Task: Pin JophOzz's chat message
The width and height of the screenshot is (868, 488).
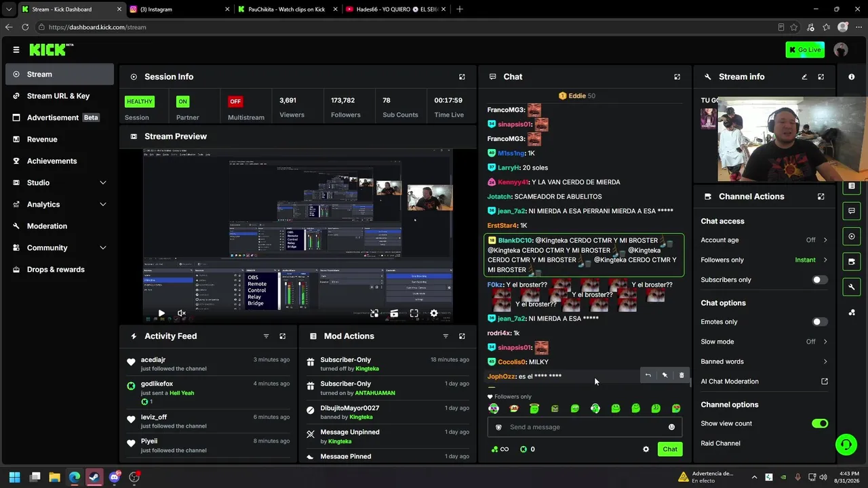Action: pyautogui.click(x=665, y=375)
